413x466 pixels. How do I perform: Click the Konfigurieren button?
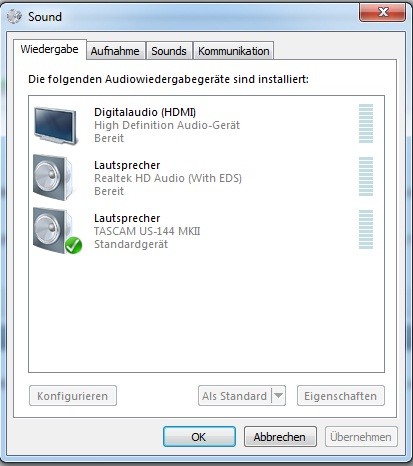(x=73, y=396)
